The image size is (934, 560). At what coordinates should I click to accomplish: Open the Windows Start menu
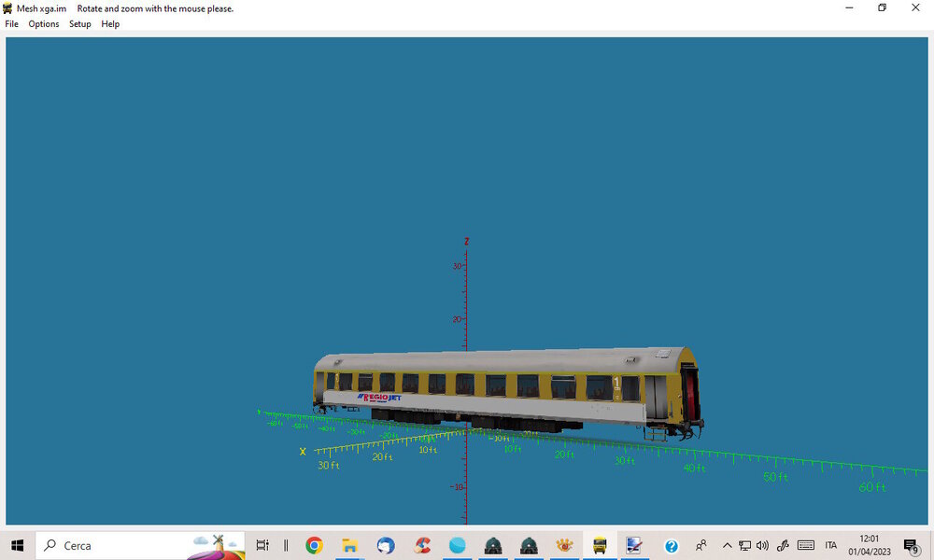pos(17,545)
